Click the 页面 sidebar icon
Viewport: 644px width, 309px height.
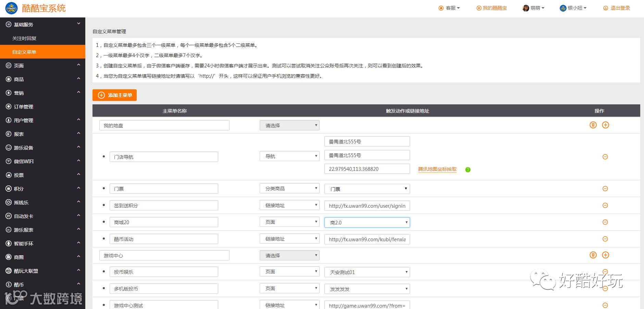(x=9, y=65)
